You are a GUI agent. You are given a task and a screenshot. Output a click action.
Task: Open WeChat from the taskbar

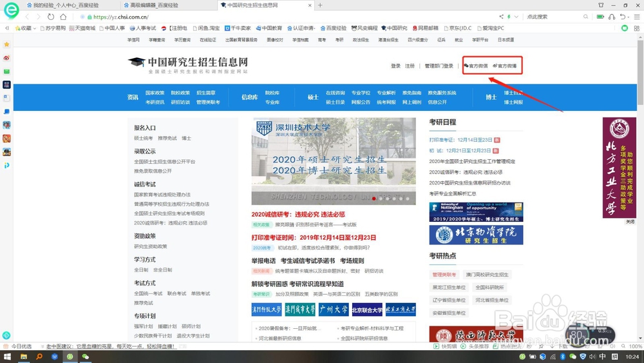(86, 357)
